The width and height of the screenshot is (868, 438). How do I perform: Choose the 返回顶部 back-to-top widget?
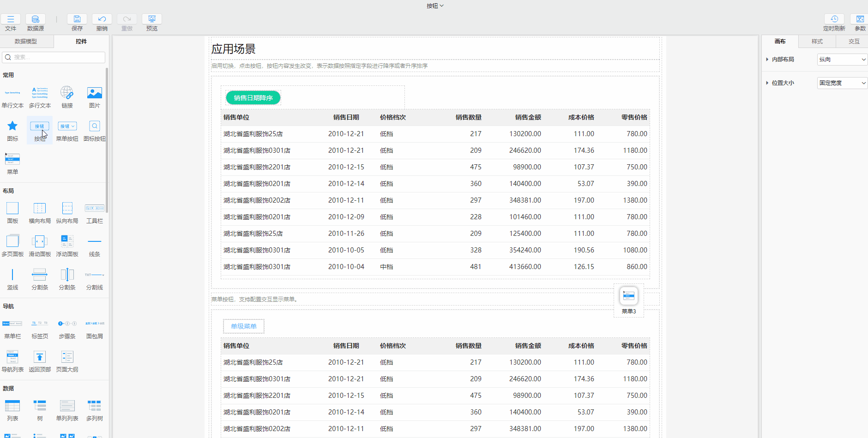tap(40, 357)
